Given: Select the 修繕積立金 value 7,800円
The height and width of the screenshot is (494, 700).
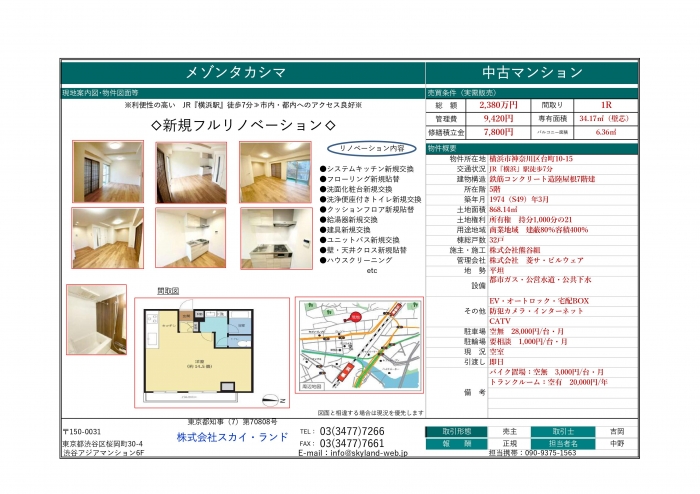Looking at the screenshot, I should tap(498, 132).
